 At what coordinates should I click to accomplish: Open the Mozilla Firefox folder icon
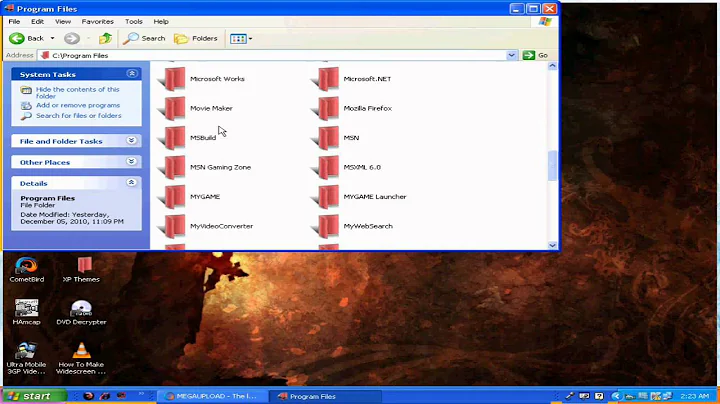[x=326, y=108]
